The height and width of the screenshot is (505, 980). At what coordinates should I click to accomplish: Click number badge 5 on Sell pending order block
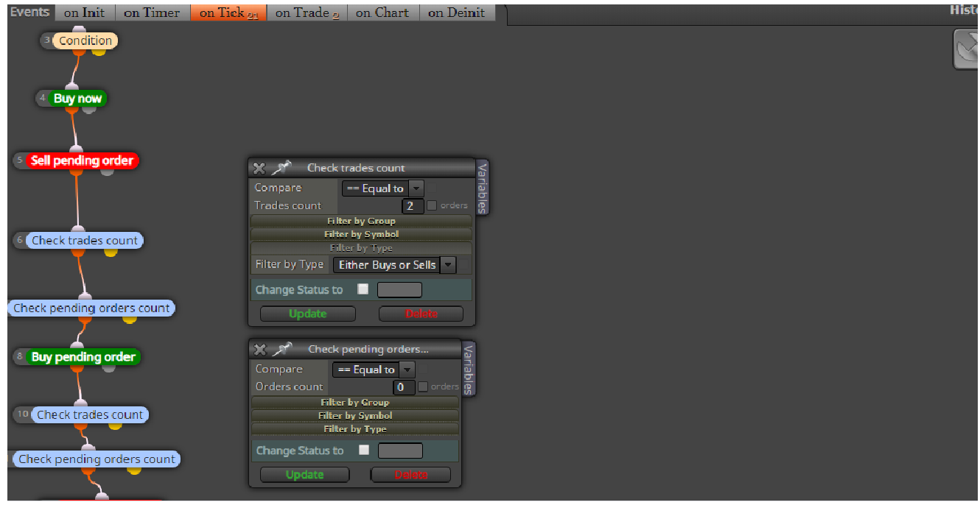click(21, 160)
